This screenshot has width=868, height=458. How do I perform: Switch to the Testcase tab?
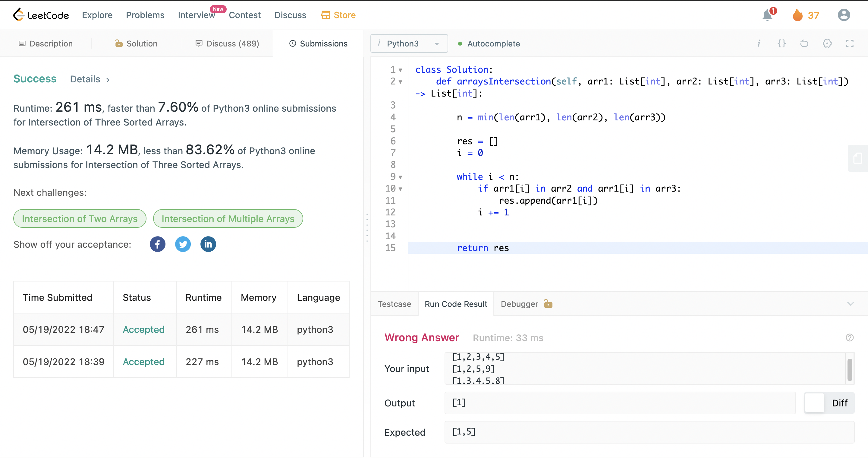(x=394, y=304)
